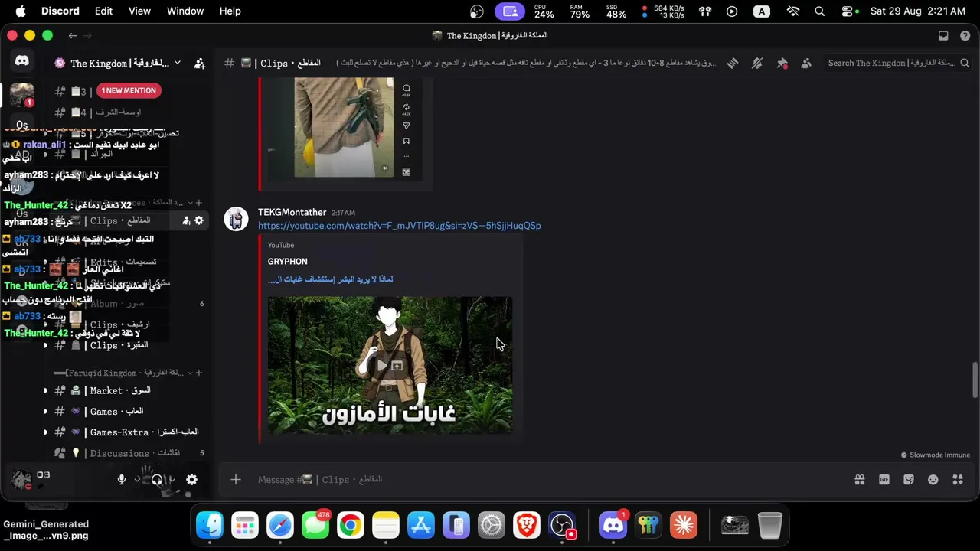The width and height of the screenshot is (980, 551).
Task: Open Messages app from the Dock
Action: click(315, 525)
